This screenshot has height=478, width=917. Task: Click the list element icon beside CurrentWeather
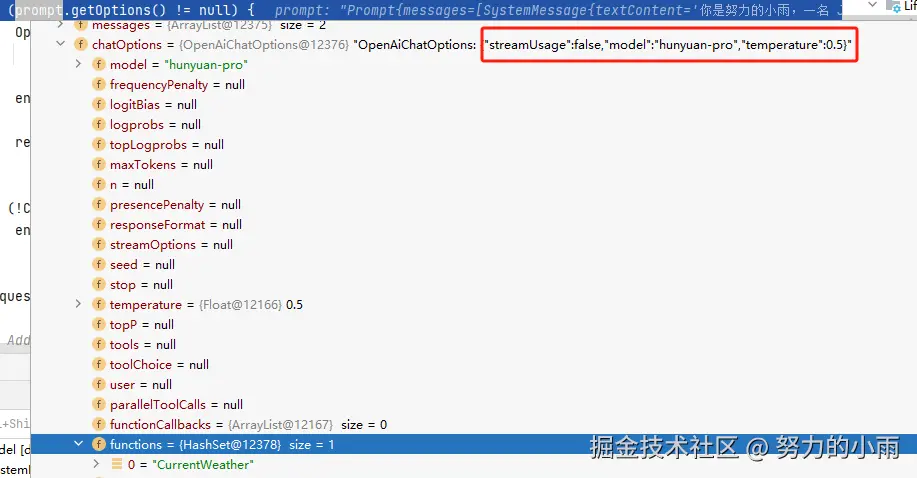[x=117, y=464]
